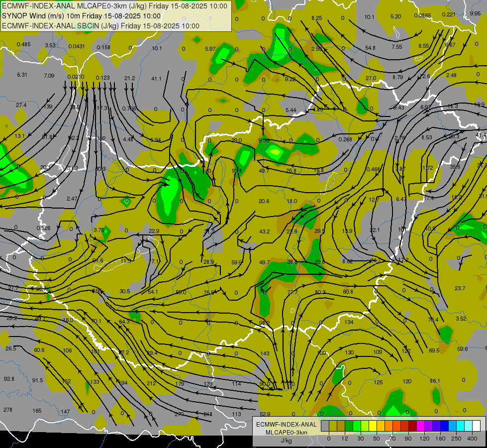Click the map value 92.8
This screenshot has height=448, width=487.
tap(9, 379)
